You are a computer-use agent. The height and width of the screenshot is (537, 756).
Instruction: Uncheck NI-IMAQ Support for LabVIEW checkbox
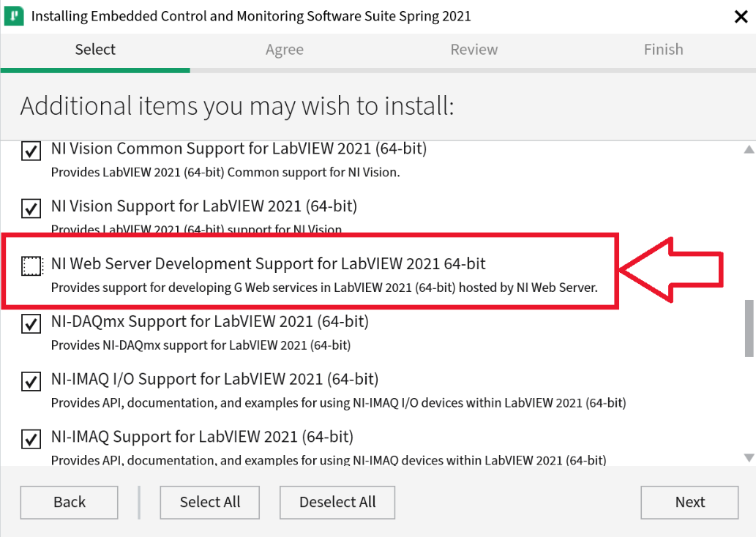[31, 439]
